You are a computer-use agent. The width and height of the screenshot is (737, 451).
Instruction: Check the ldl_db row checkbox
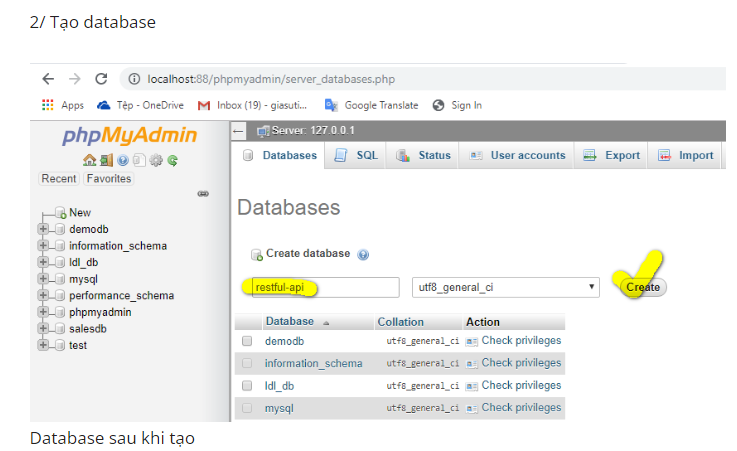[x=247, y=386]
